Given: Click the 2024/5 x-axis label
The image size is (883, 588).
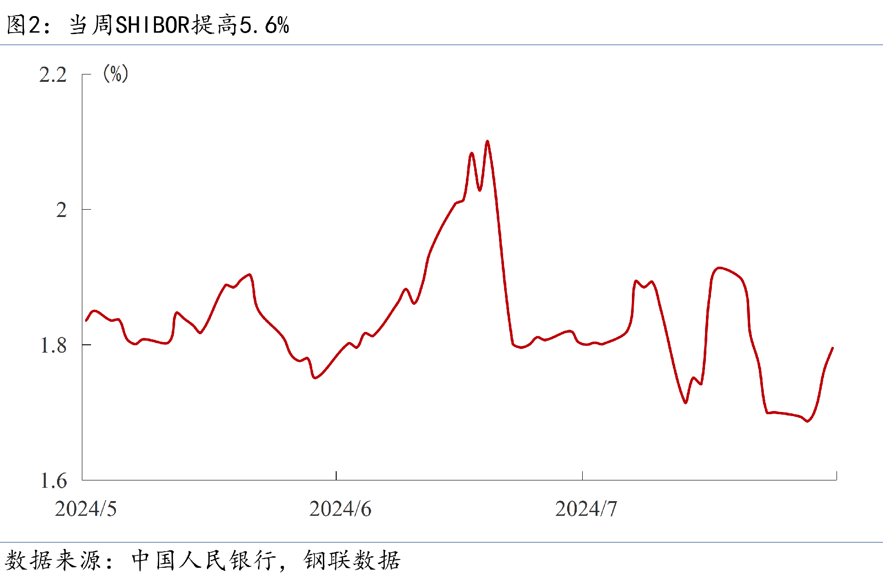Looking at the screenshot, I should click(x=86, y=509).
